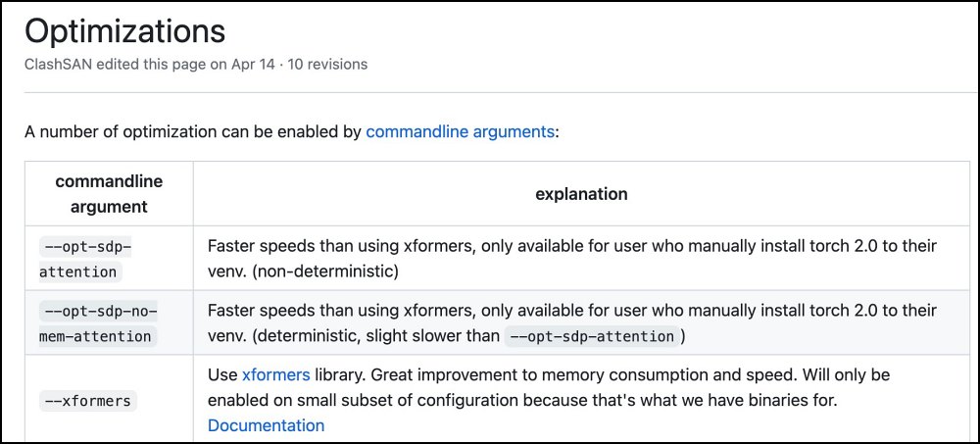Click the explanation column header

pyautogui.click(x=581, y=194)
